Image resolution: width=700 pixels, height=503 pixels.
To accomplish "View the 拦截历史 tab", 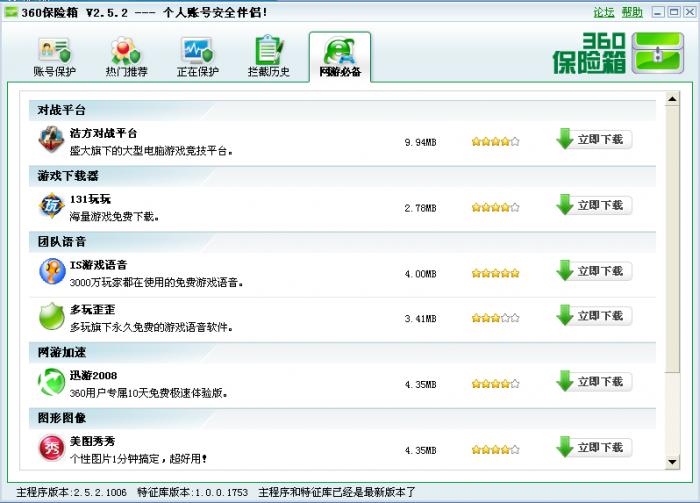I will (x=269, y=58).
